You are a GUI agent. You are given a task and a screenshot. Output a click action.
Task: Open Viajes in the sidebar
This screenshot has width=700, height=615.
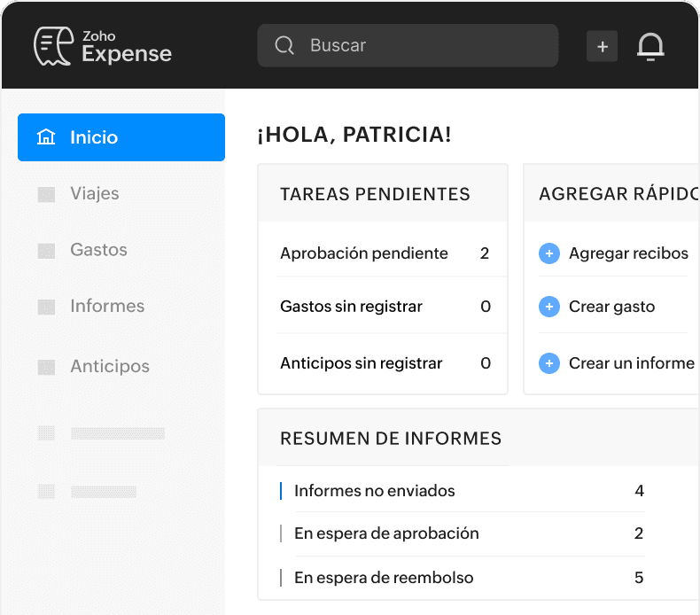coord(95,193)
